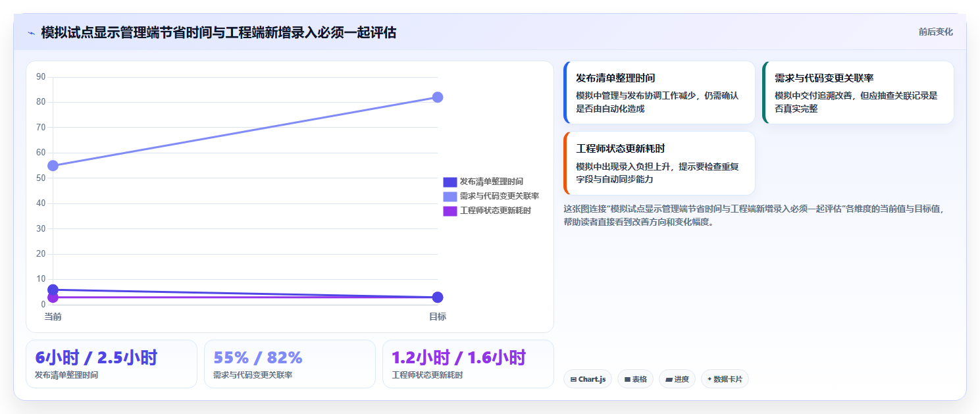This screenshot has height=414, width=980.
Task: Click the target point where lower lines meet
Action: (x=438, y=298)
